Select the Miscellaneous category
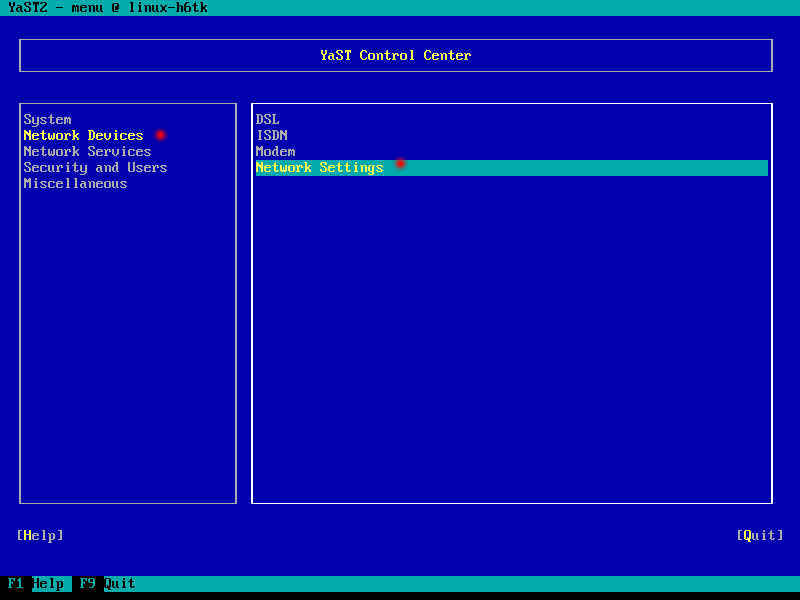This screenshot has height=600, width=800. click(76, 184)
